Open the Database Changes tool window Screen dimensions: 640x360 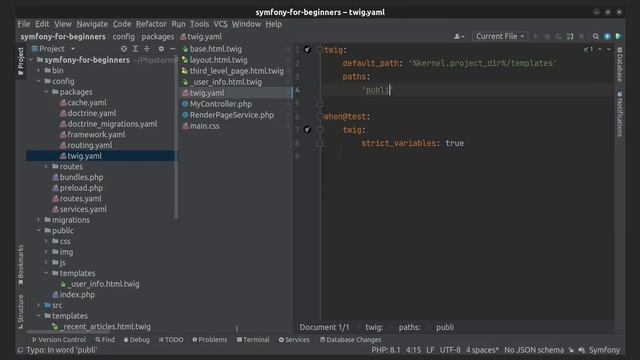(x=350, y=340)
